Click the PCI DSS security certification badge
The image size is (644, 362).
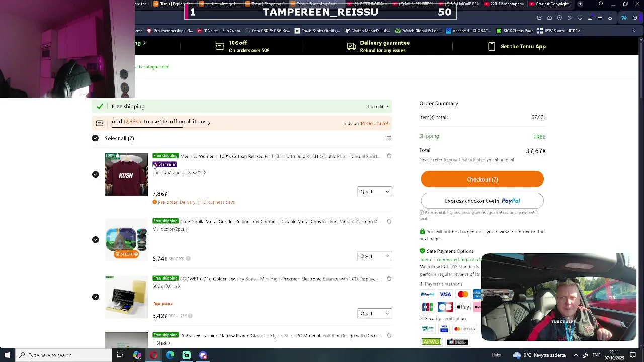(428, 329)
